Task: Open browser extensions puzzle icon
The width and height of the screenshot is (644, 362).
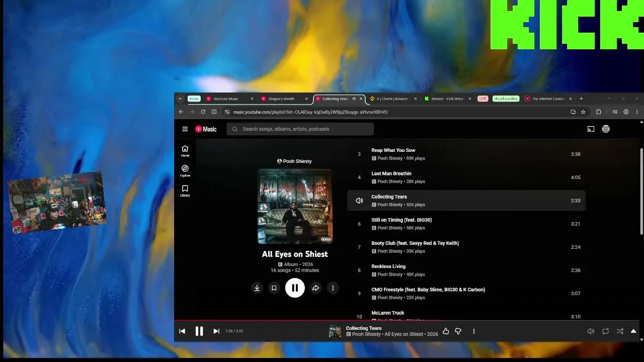Action: click(599, 112)
